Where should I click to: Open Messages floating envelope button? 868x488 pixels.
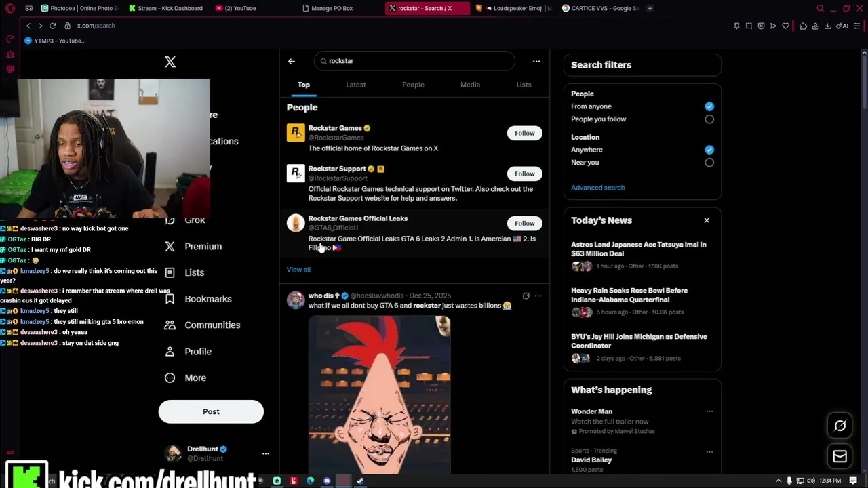pos(840,456)
